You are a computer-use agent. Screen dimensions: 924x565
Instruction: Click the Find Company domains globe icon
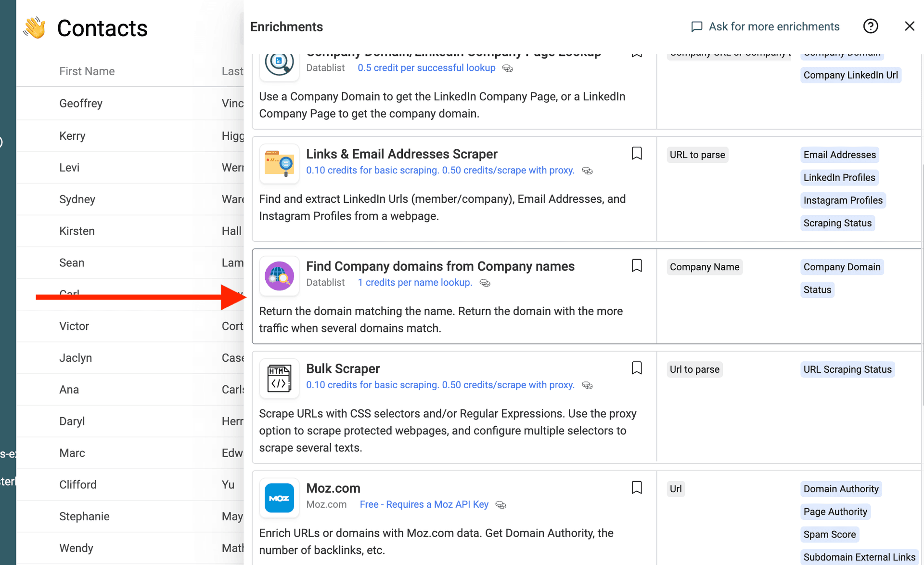coord(279,276)
